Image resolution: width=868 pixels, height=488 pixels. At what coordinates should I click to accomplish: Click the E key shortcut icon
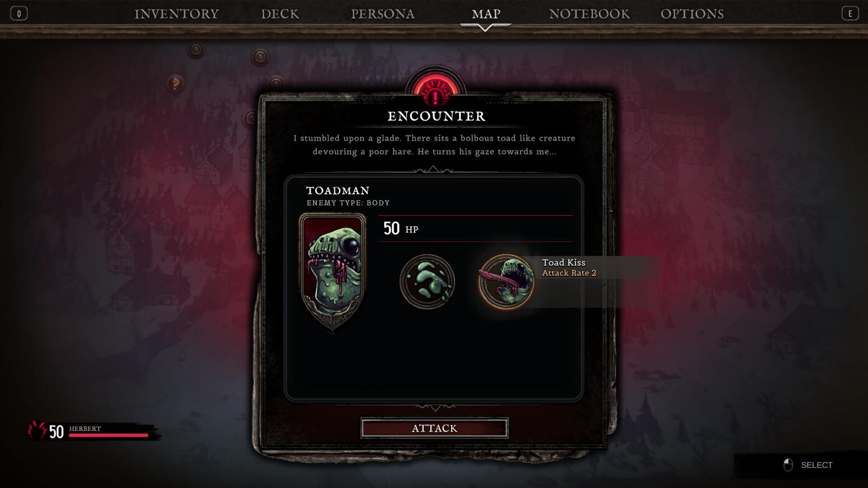click(850, 14)
